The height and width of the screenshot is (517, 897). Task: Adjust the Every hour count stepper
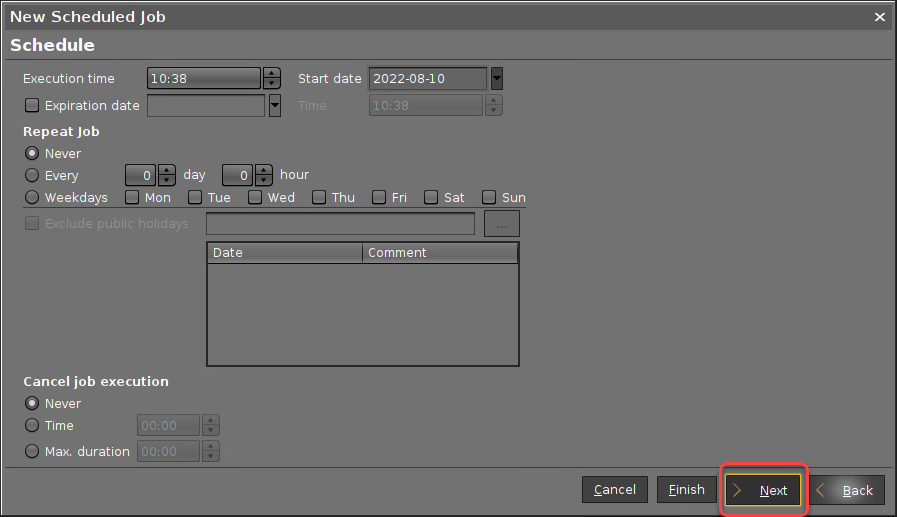(264, 175)
